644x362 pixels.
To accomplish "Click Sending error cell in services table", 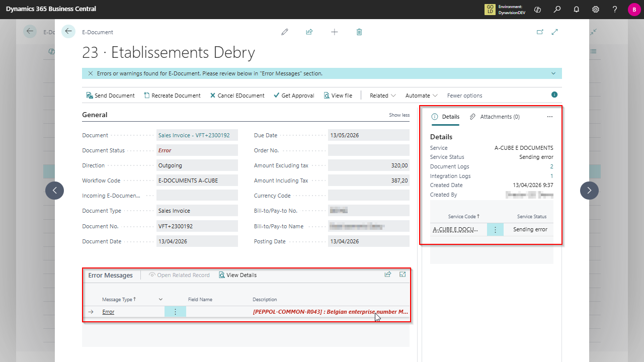I will [x=530, y=229].
